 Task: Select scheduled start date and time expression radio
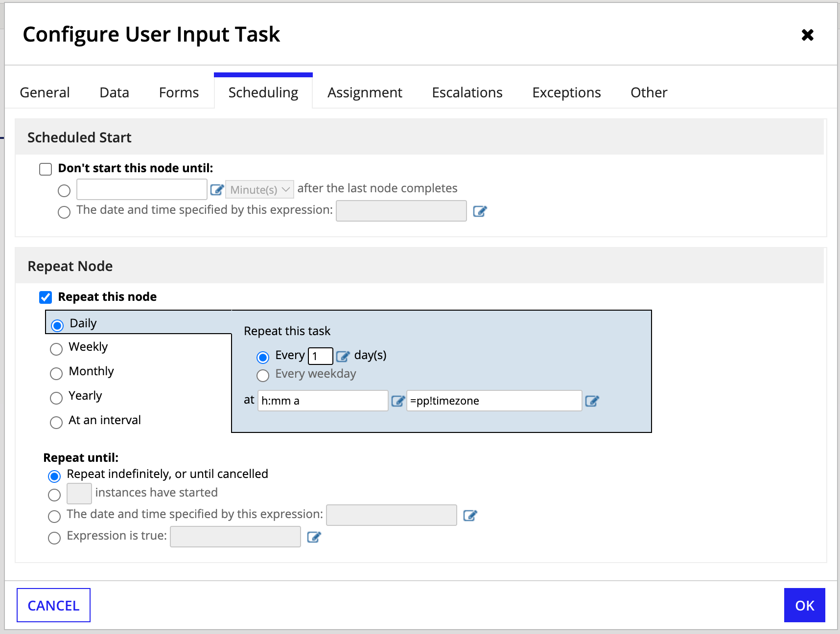point(64,212)
